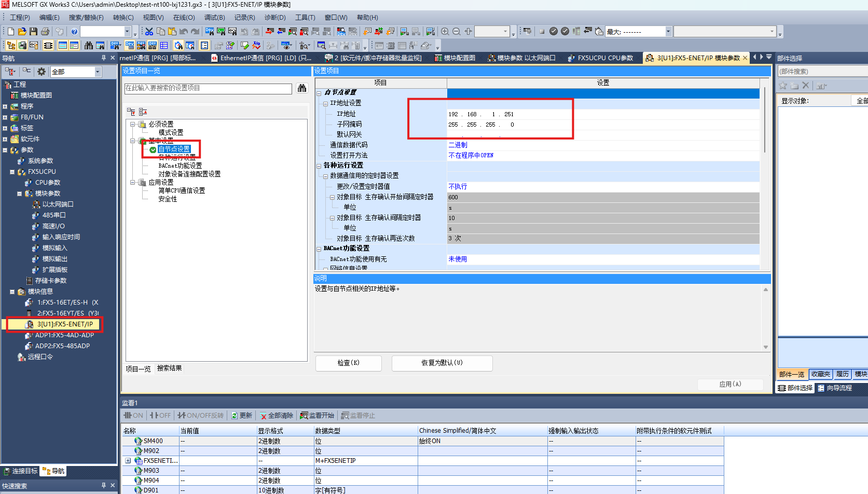Toggle the ON button in watch window

[133, 415]
